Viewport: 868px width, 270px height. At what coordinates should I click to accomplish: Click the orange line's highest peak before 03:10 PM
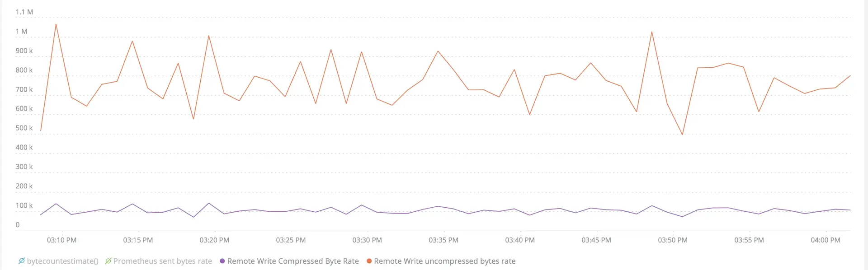pos(56,24)
